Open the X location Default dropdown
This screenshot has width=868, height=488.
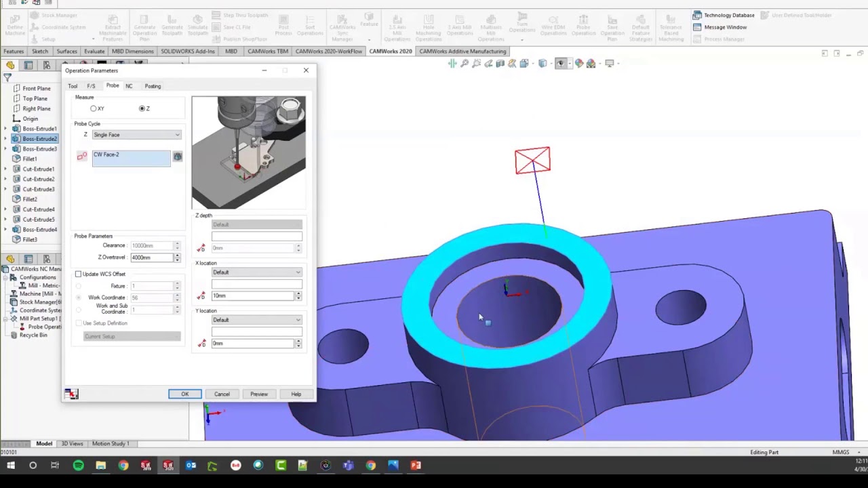(256, 272)
